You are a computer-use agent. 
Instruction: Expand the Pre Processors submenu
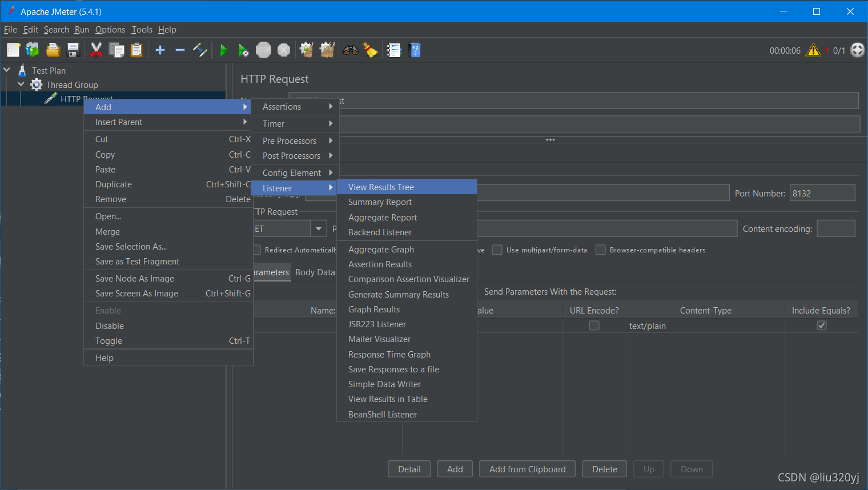tap(295, 141)
